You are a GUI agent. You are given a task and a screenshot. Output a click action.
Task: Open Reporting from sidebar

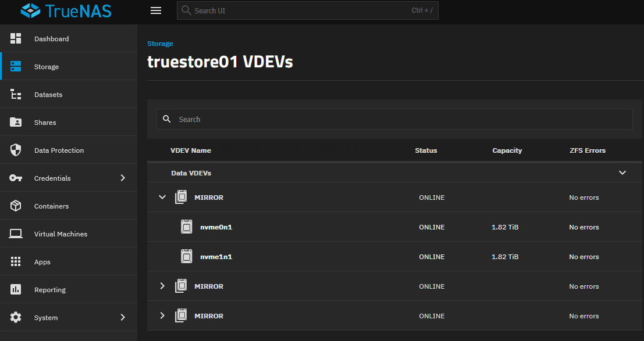click(x=49, y=290)
